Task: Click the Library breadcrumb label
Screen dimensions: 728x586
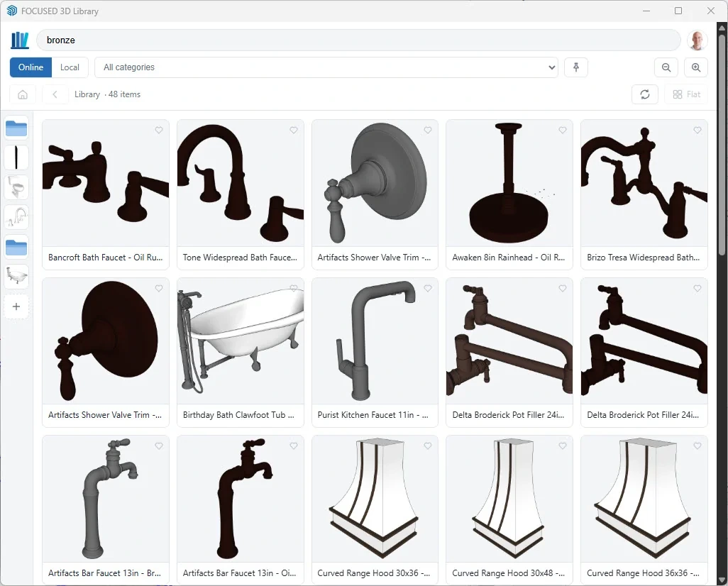Action: tap(87, 94)
